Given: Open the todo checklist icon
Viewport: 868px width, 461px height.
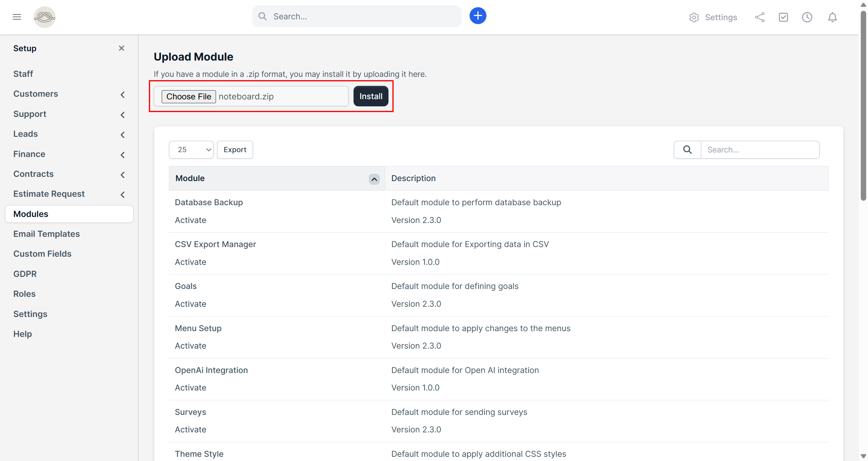Looking at the screenshot, I should pos(783,17).
